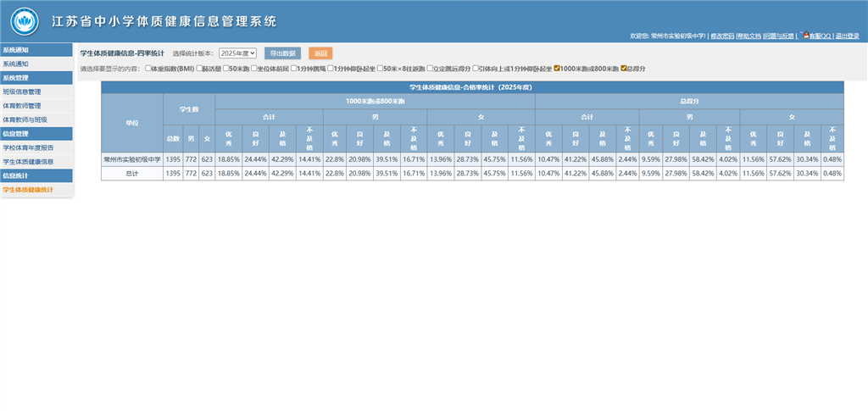Viewport: 868px width, 411px height.
Task: Open 班级信息管理 in the sidebar
Action: [x=22, y=92]
